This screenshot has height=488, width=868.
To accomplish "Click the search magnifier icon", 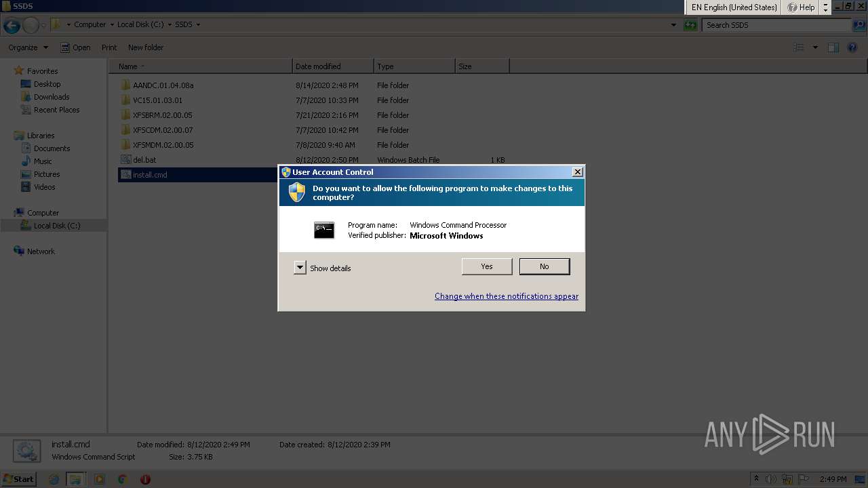I will 859,25.
